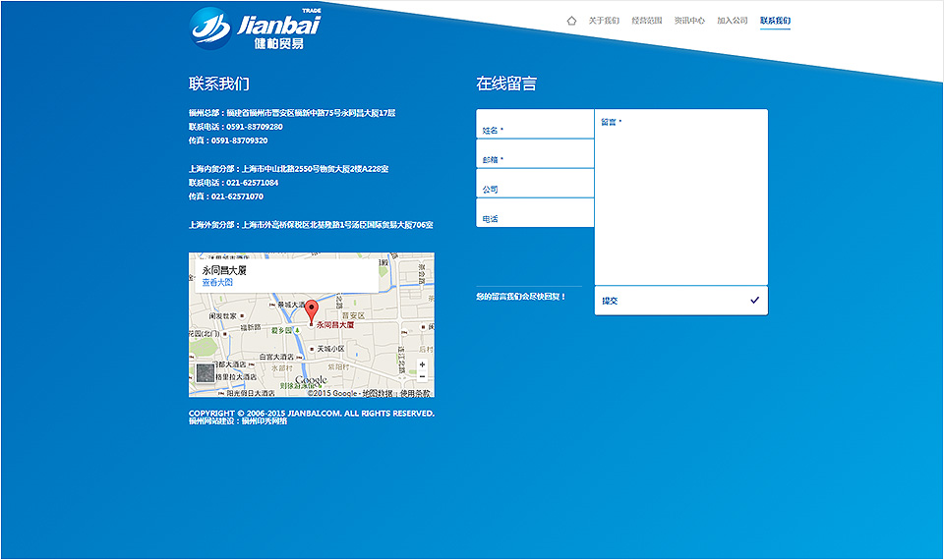Zoom in on the map
Screen dimensions: 944x560
tap(422, 364)
